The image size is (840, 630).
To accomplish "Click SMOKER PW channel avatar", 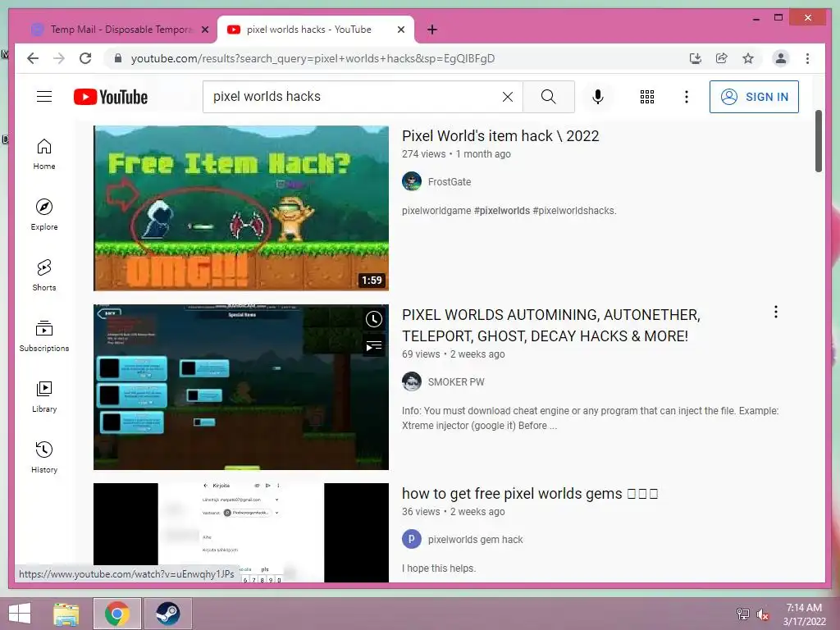I will [x=412, y=382].
